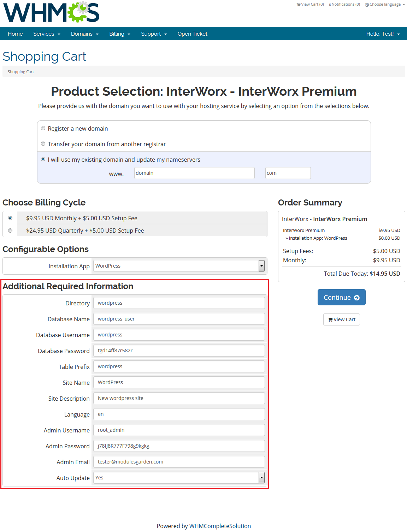Click the Site Description field
Viewport: 407px width, 532px height.
click(x=179, y=398)
